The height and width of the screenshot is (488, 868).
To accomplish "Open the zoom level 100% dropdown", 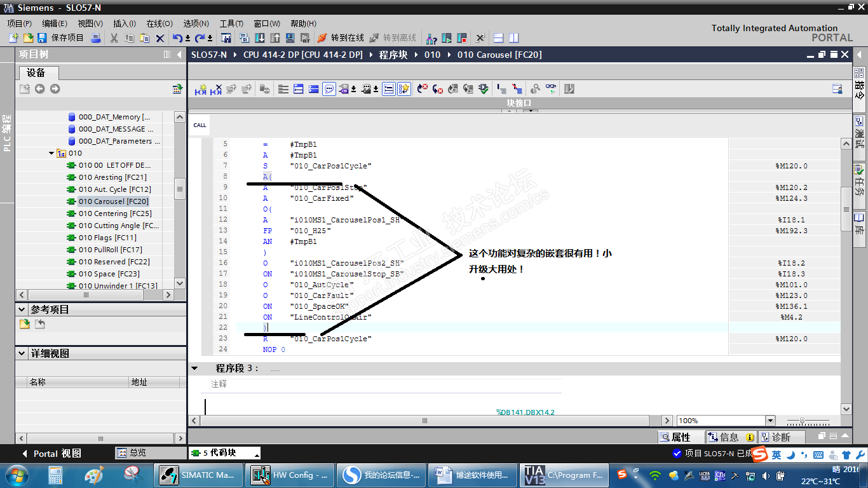I will (771, 421).
